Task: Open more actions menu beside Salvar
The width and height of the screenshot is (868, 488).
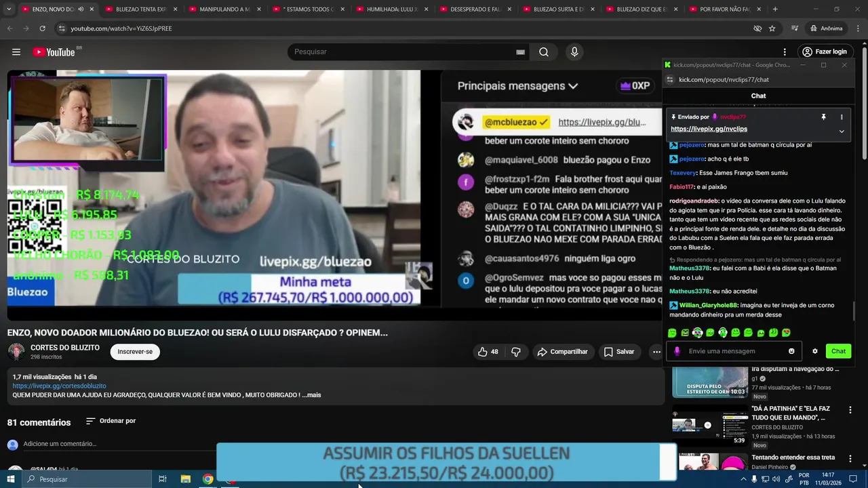Action: click(x=656, y=352)
